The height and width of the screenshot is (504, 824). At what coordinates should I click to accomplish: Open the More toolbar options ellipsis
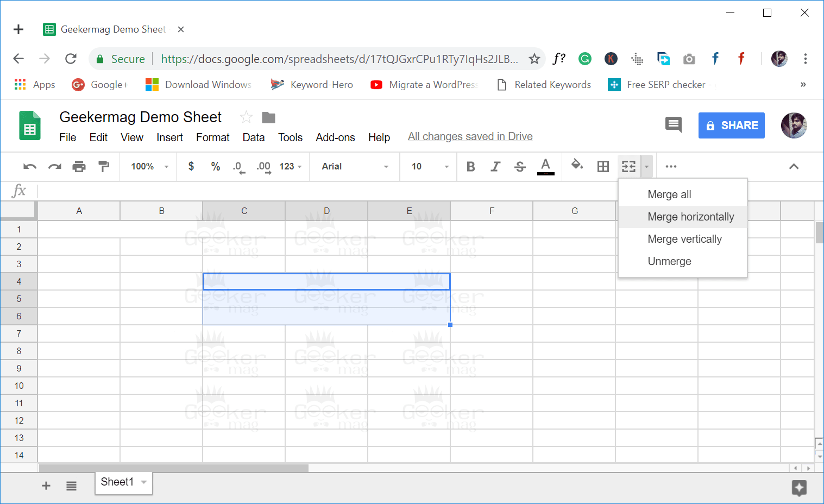pyautogui.click(x=671, y=167)
